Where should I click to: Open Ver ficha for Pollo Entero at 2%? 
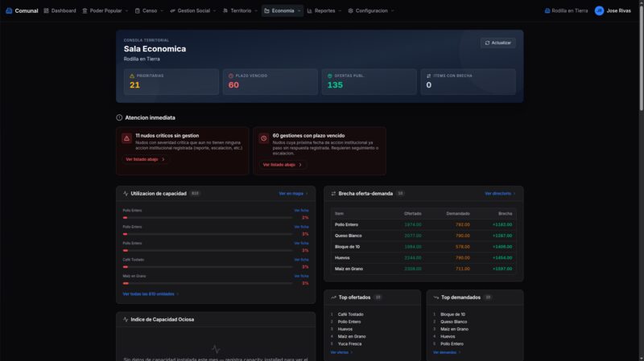(x=301, y=211)
